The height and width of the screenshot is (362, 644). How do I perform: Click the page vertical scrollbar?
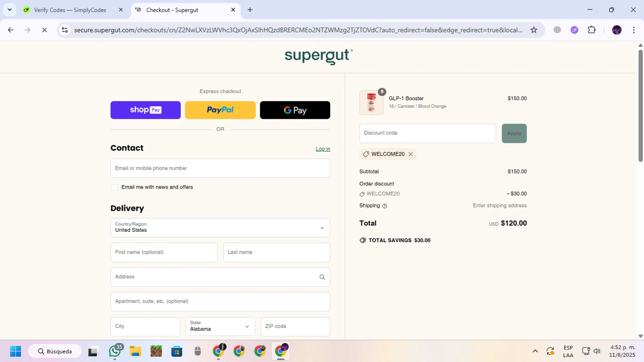point(640,105)
